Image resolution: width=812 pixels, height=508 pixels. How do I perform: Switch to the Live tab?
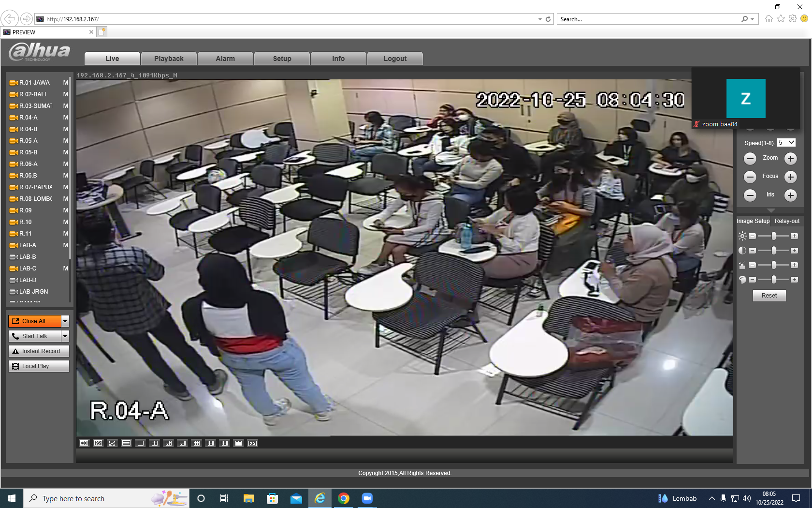(x=112, y=59)
